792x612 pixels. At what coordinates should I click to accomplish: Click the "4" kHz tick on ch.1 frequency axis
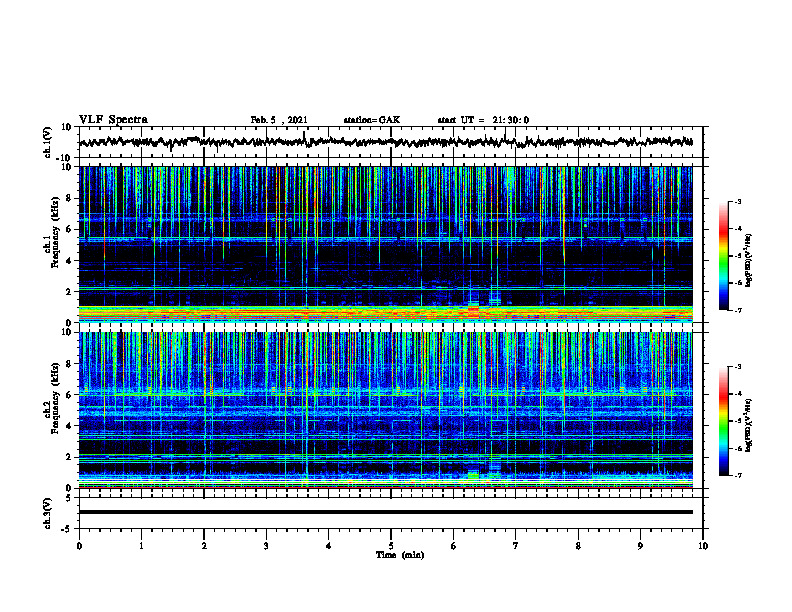69,261
